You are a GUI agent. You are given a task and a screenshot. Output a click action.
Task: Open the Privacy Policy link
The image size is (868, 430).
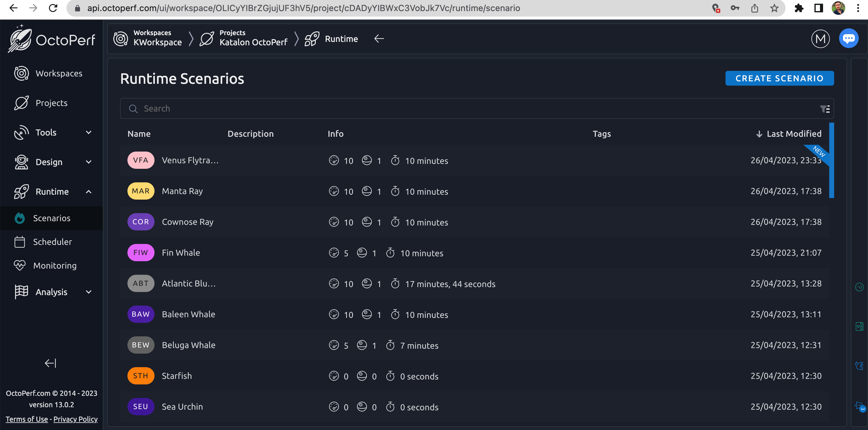[x=75, y=419]
